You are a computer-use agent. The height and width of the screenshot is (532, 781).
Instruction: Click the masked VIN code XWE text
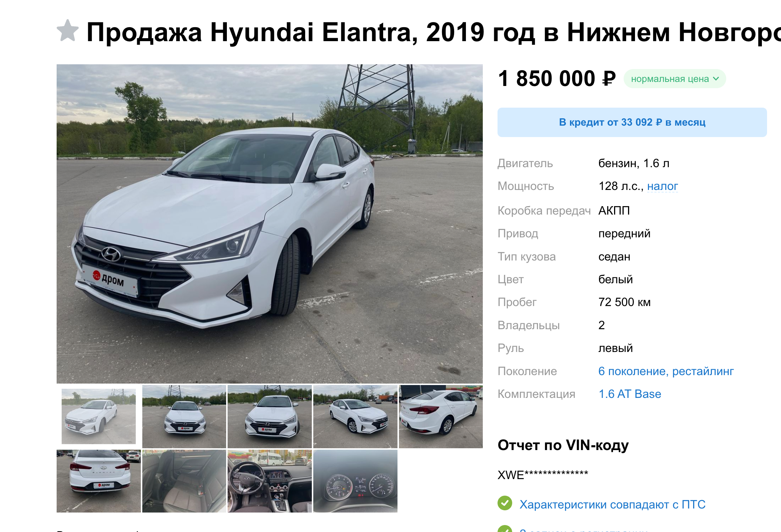tap(543, 475)
